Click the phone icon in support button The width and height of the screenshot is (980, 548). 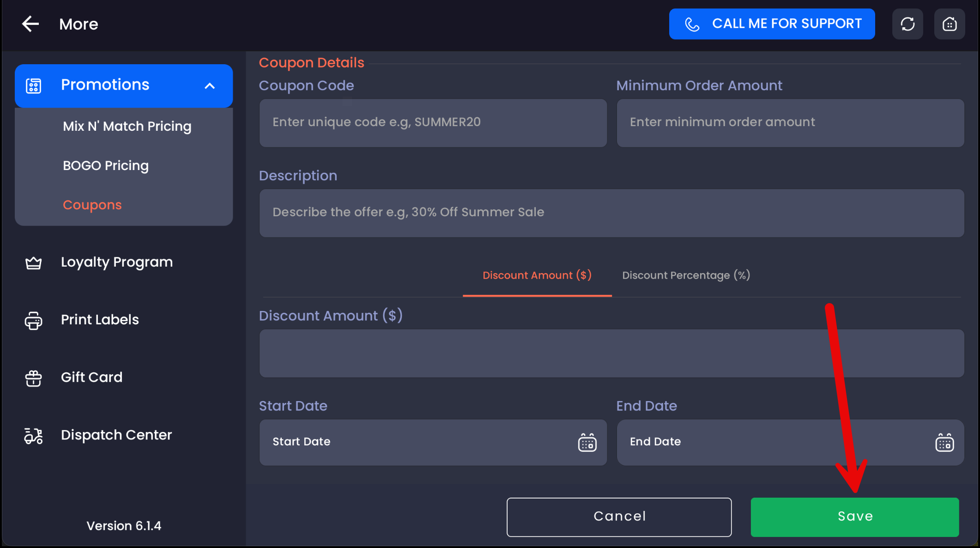coord(692,24)
